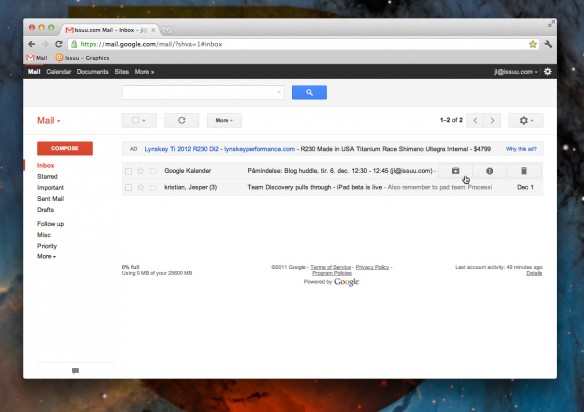Expand the red Mail dropdown
584x412 pixels.
(48, 120)
